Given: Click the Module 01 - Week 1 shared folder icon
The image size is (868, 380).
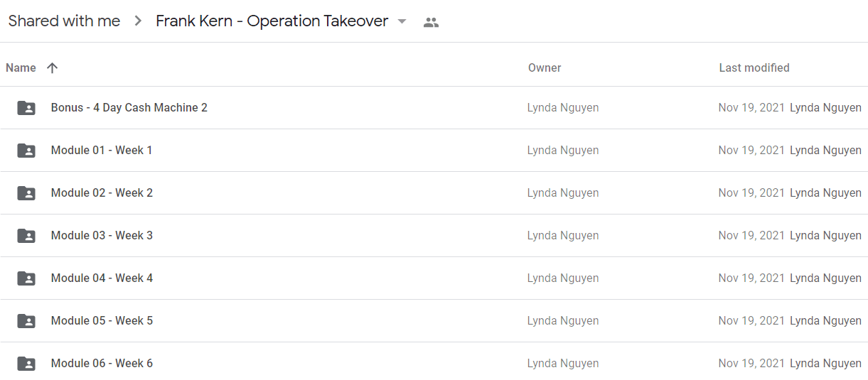Looking at the screenshot, I should pos(26,151).
